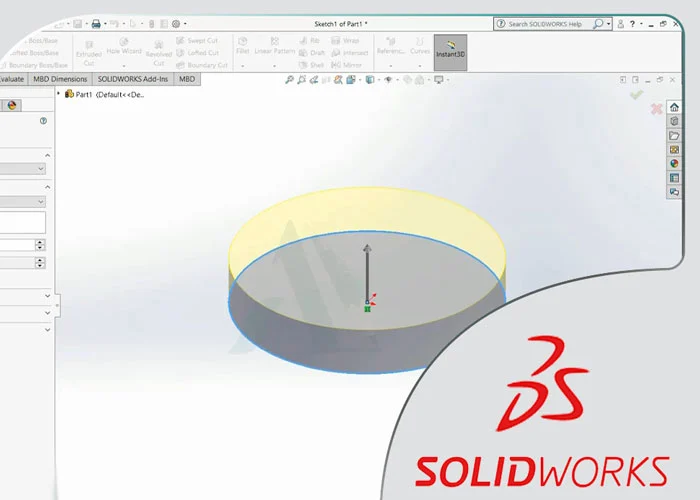Cancel with the red X in the graphics corner
The image size is (700, 500).
tap(656, 109)
